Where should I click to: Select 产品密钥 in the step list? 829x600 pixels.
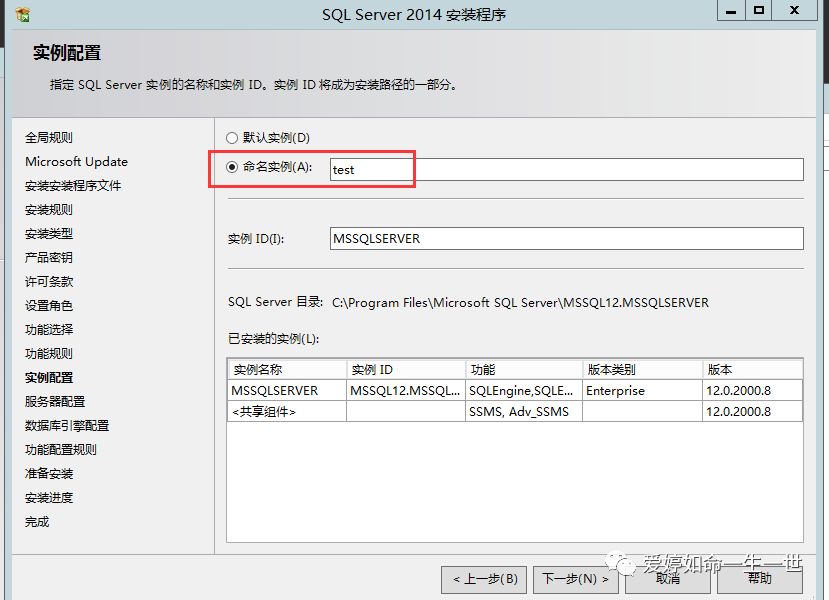coord(49,257)
